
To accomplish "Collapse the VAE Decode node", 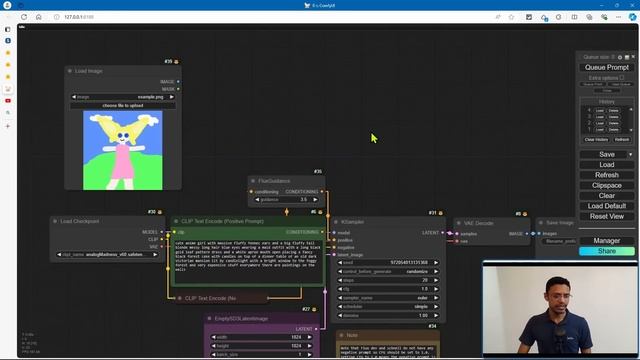I will 459,223.
